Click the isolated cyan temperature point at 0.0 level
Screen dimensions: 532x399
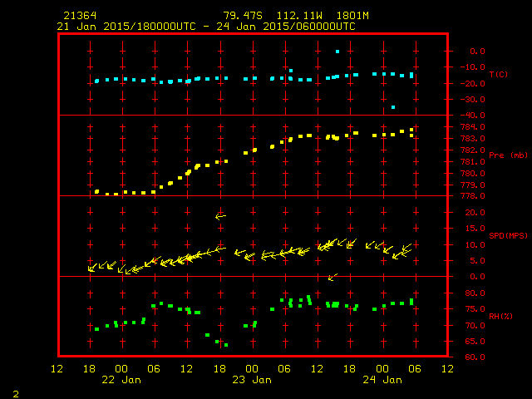[337, 52]
